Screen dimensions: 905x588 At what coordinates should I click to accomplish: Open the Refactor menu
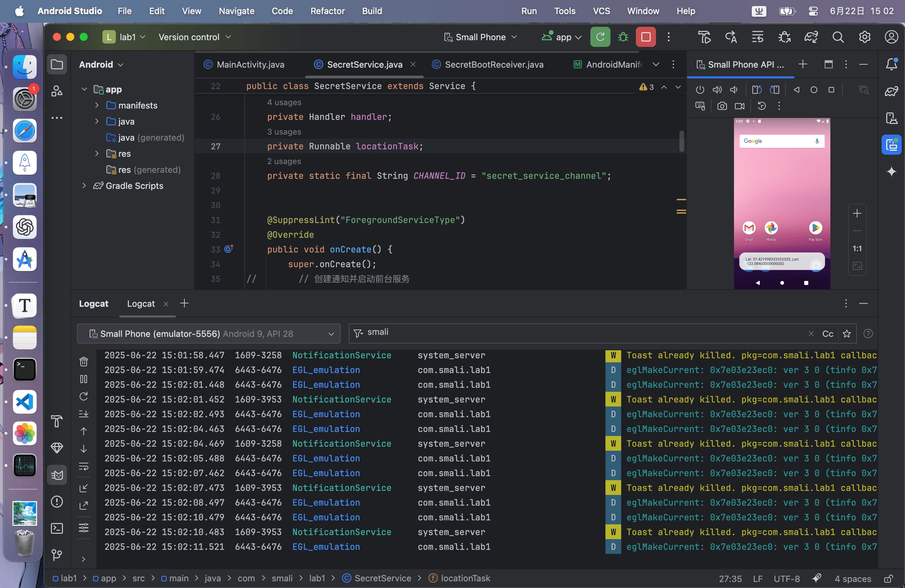click(327, 11)
